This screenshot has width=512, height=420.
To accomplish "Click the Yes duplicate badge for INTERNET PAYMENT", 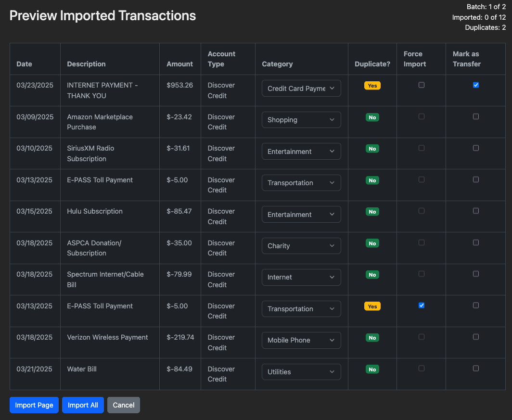I will click(372, 86).
